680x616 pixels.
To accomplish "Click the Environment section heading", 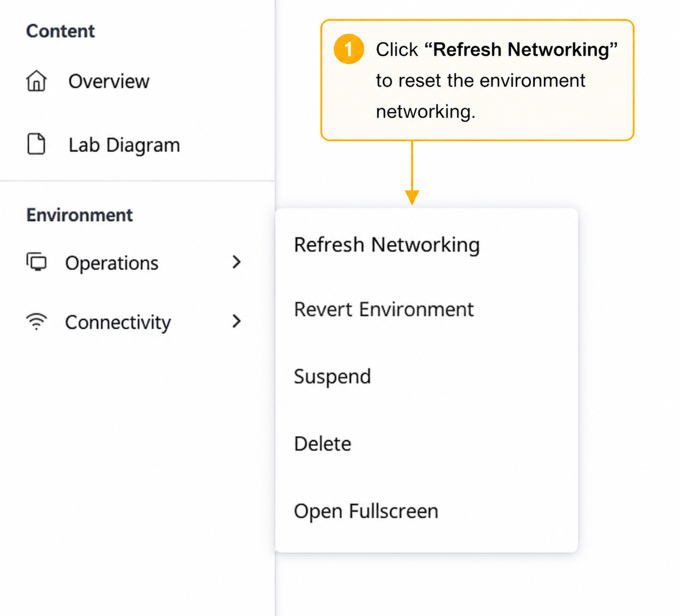I will tap(80, 215).
